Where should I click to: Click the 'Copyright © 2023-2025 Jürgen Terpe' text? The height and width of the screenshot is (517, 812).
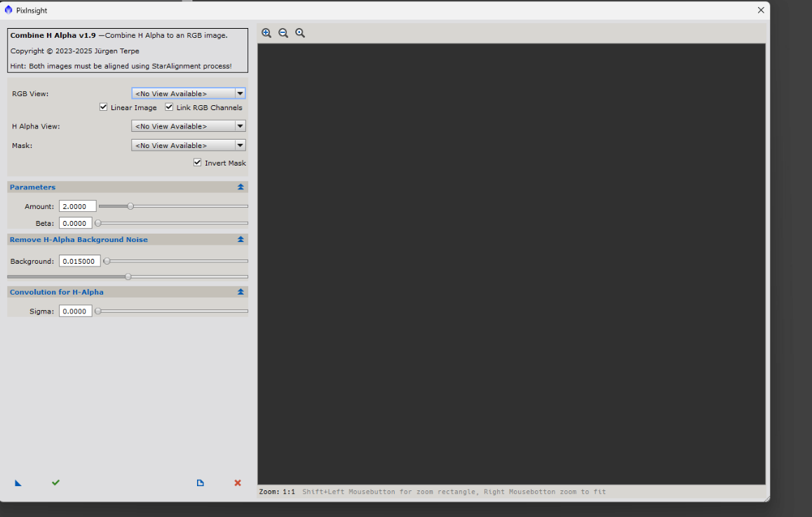[74, 51]
